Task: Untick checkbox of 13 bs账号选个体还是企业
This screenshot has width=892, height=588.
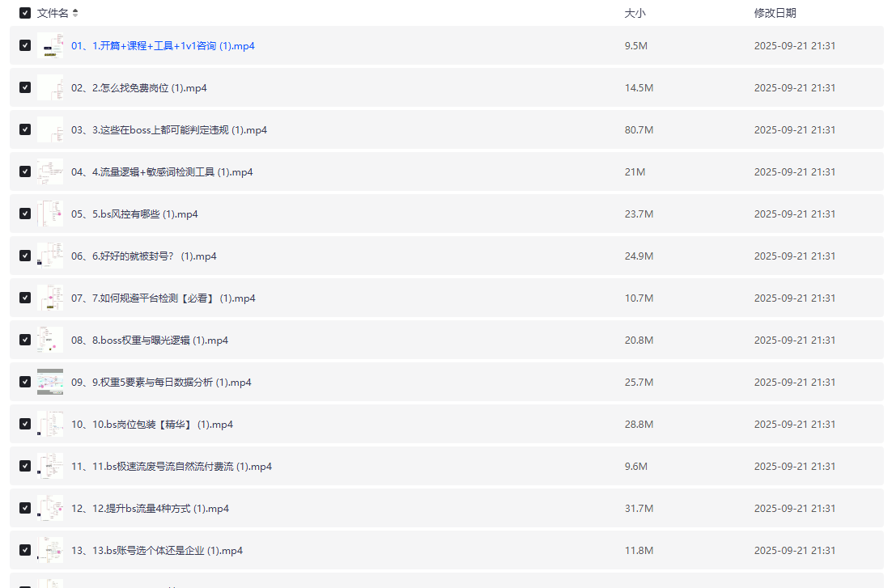Action: tap(25, 550)
